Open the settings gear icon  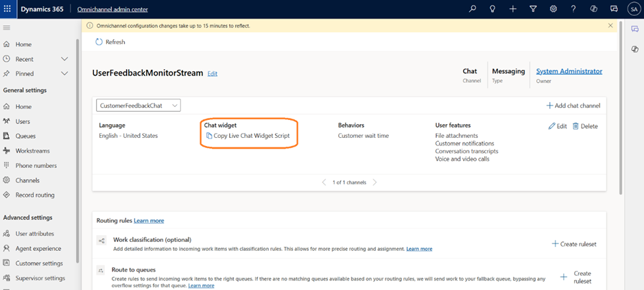553,9
